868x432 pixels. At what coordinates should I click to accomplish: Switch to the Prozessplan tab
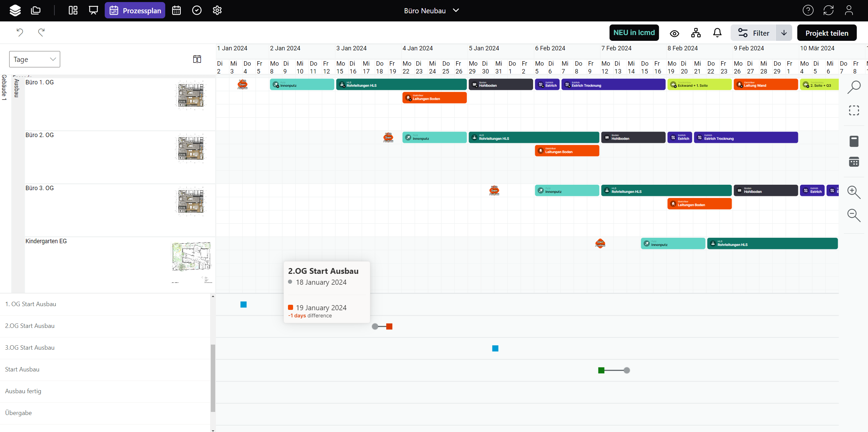(x=135, y=11)
